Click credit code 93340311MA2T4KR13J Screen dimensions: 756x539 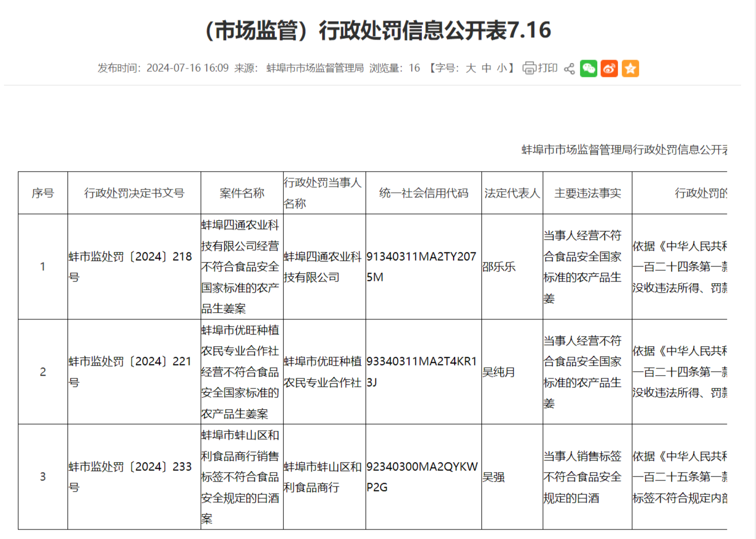click(422, 372)
